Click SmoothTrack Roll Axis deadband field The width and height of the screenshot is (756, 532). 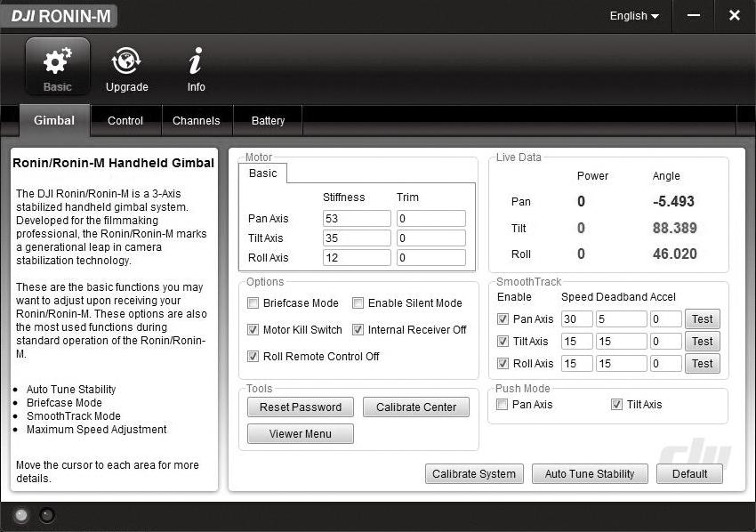[622, 363]
